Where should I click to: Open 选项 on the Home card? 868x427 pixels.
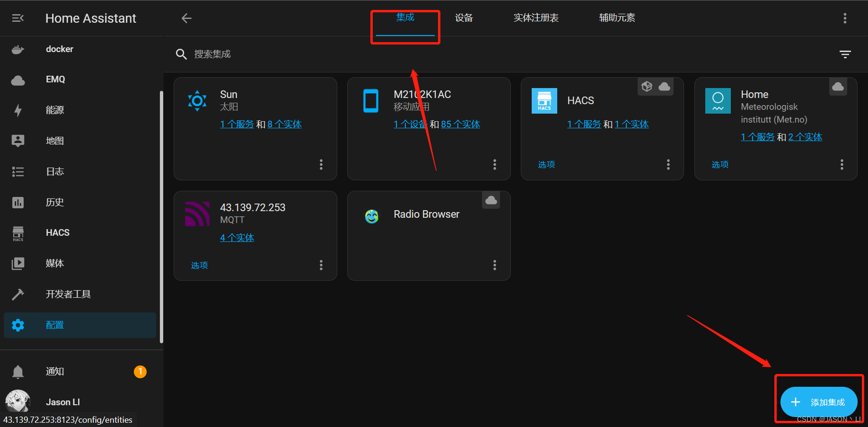click(x=720, y=165)
